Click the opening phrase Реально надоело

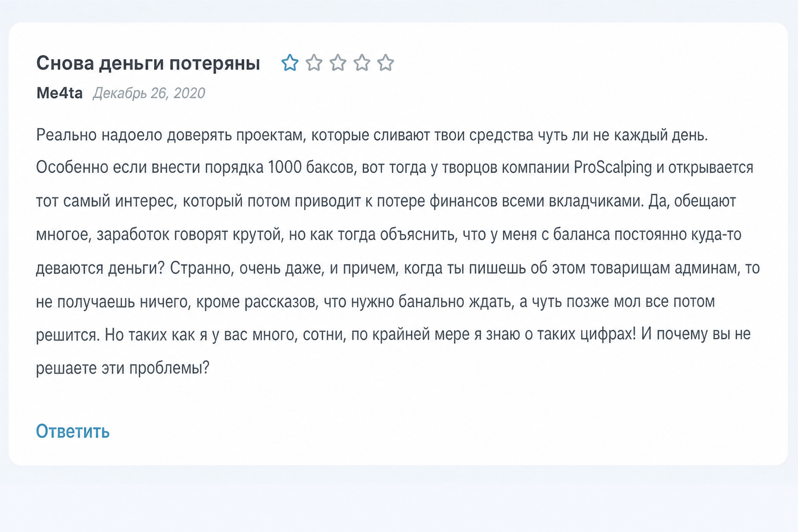99,135
